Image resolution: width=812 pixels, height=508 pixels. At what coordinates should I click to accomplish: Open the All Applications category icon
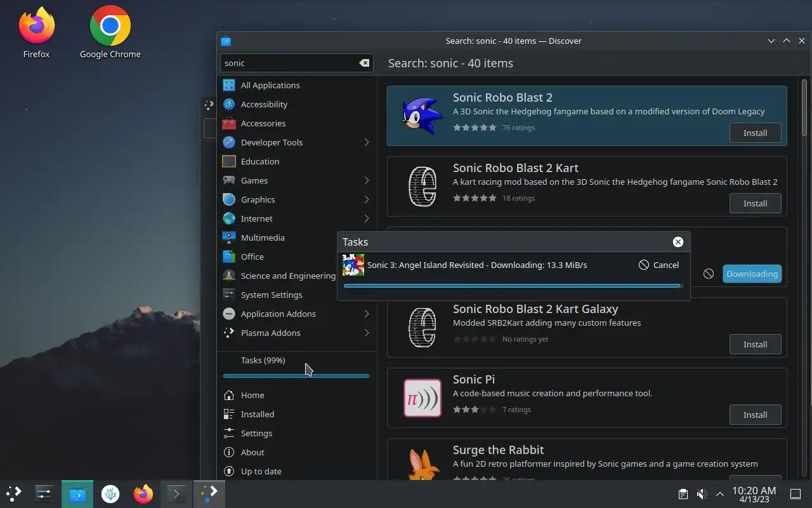pyautogui.click(x=229, y=85)
